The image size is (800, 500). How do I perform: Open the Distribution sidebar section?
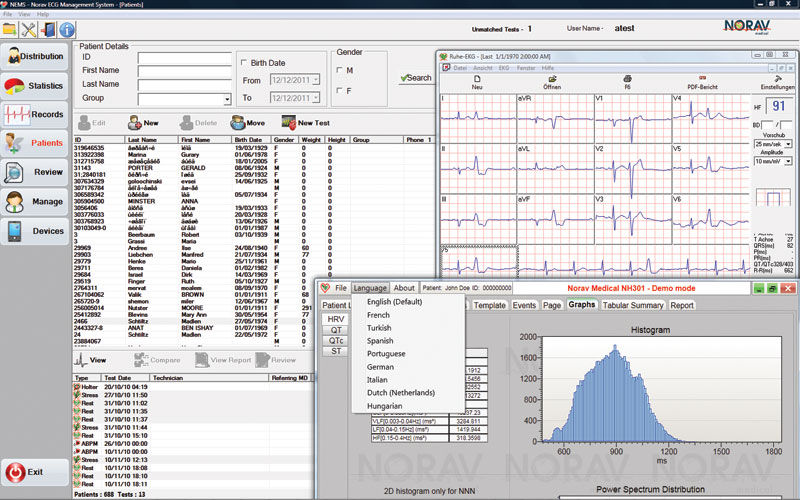click(x=34, y=57)
